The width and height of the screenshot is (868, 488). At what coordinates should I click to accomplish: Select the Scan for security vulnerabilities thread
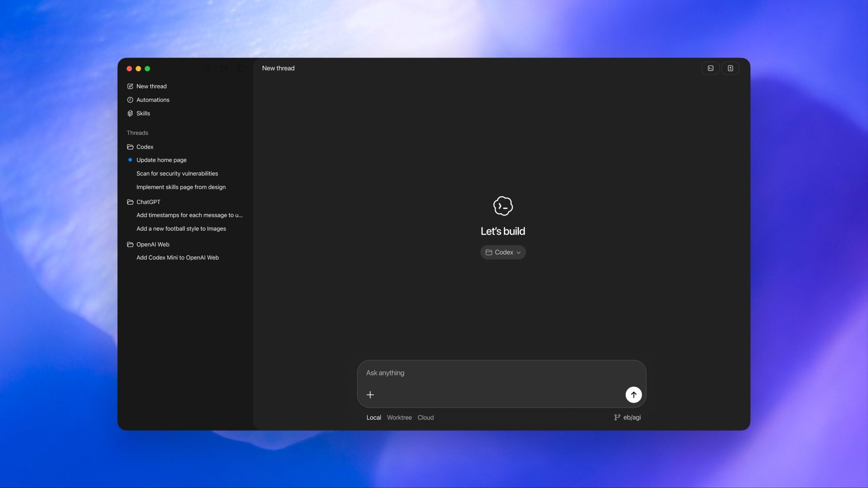click(177, 173)
